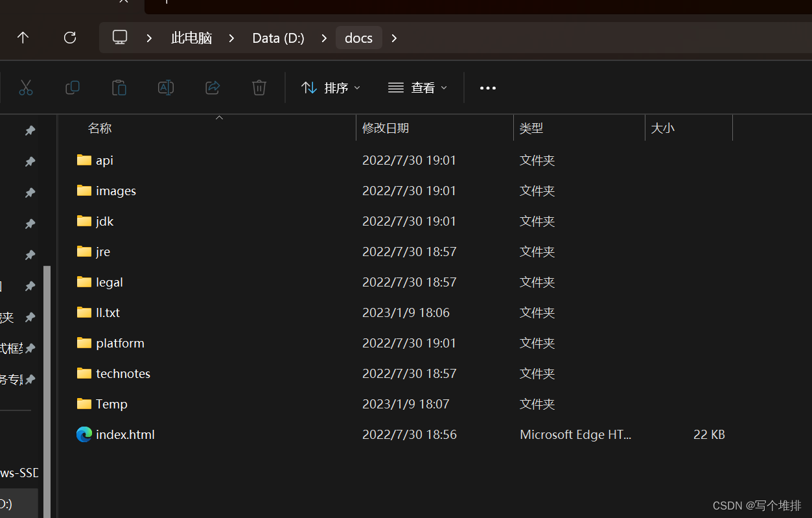Click the legal folder icon
The height and width of the screenshot is (518, 812).
point(84,281)
